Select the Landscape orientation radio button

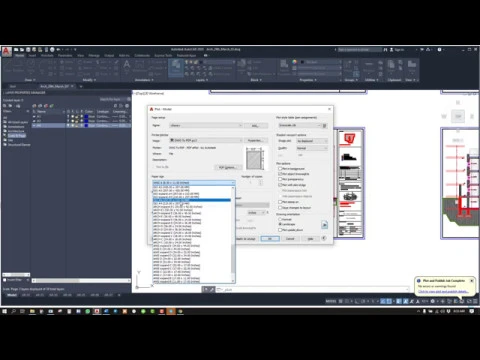(280, 224)
